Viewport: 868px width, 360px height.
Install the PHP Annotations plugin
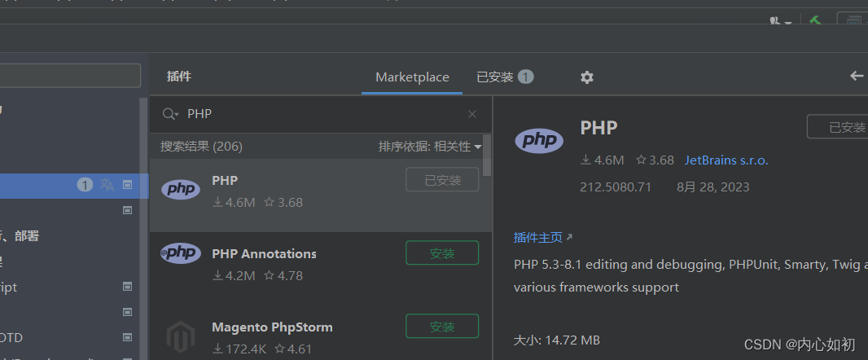(442, 253)
